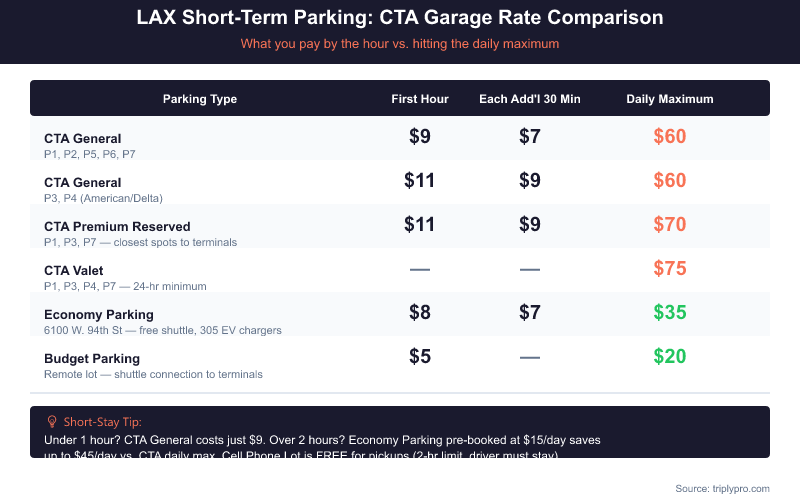The width and height of the screenshot is (800, 500).
Task: Select the Daily Maximum column header
Action: [x=670, y=99]
